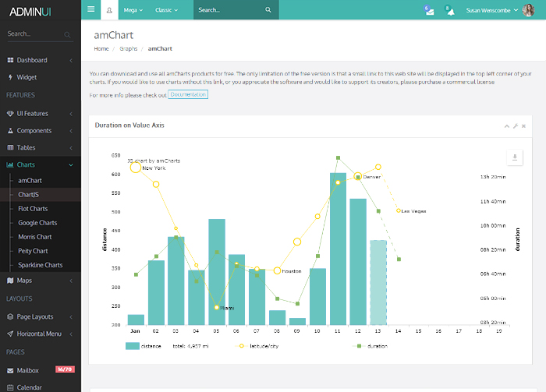The image size is (546, 392).
Task: Click the hamburger menu toggle icon
Action: 91,10
